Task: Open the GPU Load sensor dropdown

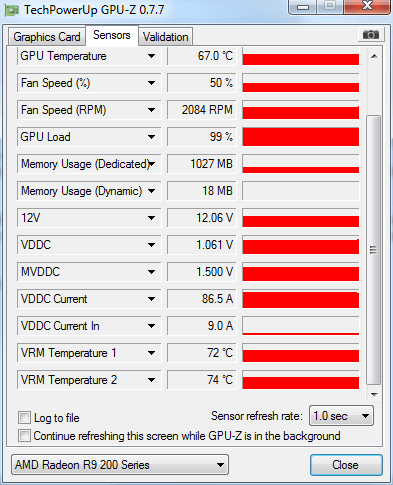Action: pyautogui.click(x=151, y=137)
